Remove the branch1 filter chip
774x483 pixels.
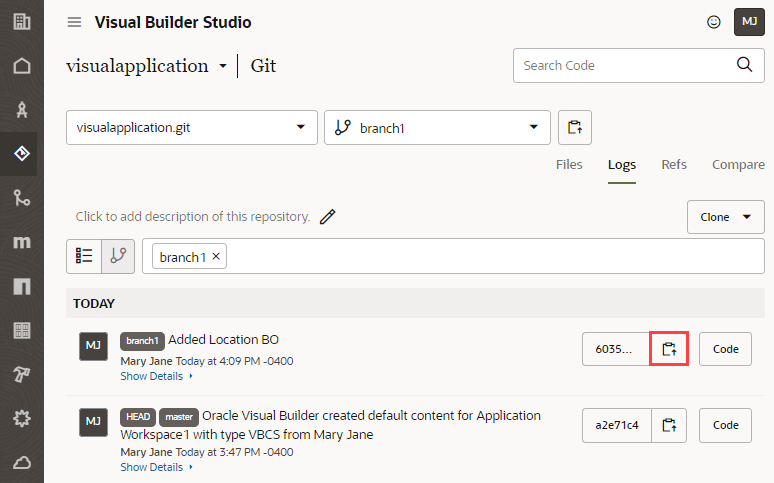[216, 256]
